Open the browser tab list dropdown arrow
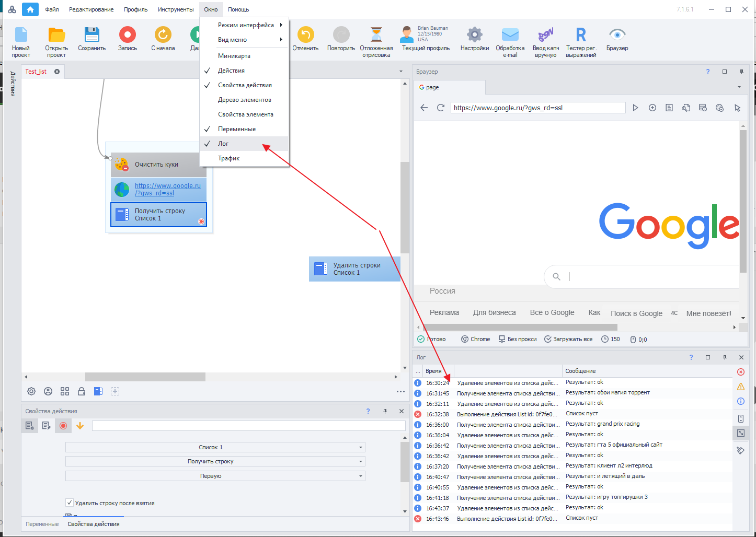Viewport: 756px width, 537px height. (739, 87)
